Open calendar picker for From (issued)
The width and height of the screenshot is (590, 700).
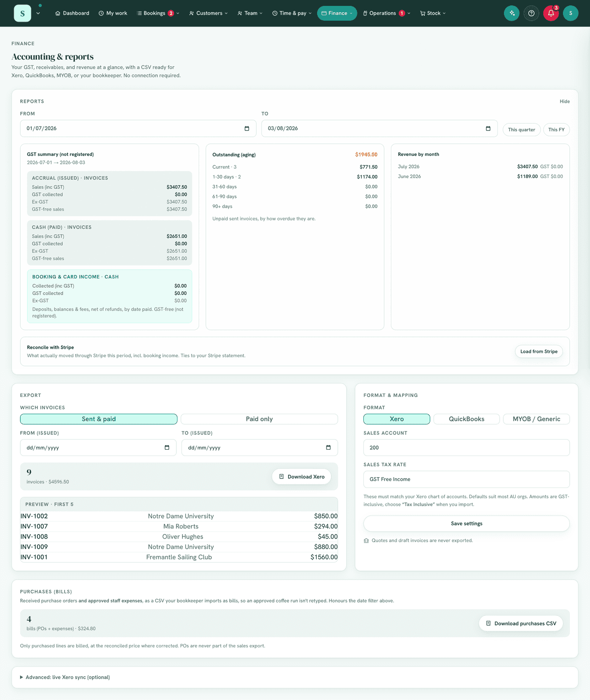167,448
